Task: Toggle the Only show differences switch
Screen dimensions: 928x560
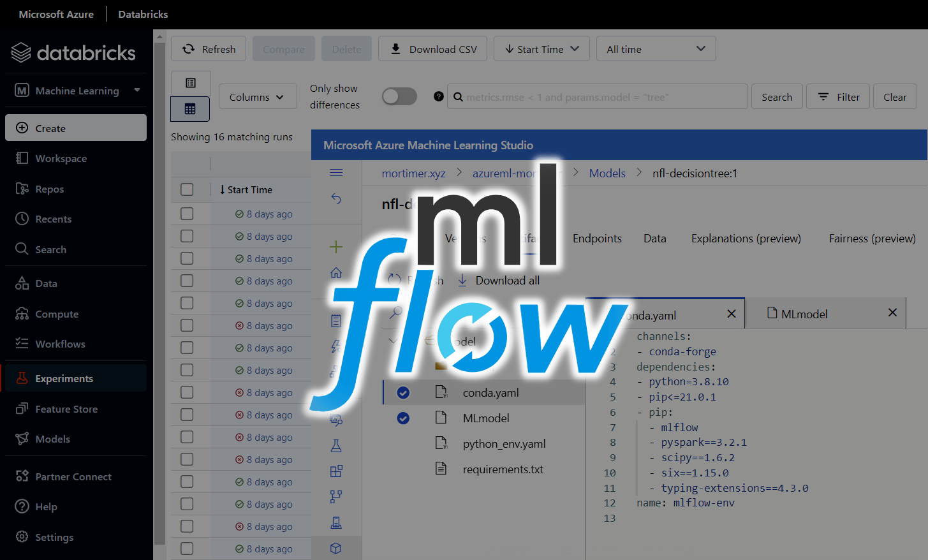Action: coord(399,96)
